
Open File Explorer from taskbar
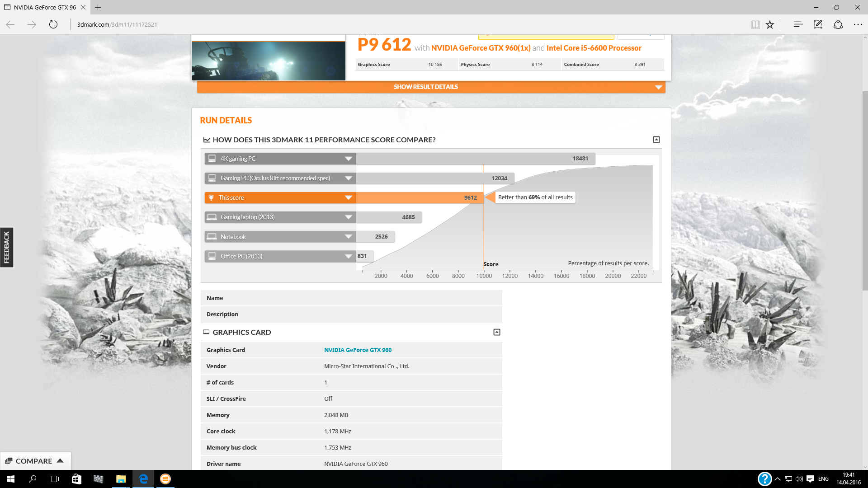coord(121,479)
